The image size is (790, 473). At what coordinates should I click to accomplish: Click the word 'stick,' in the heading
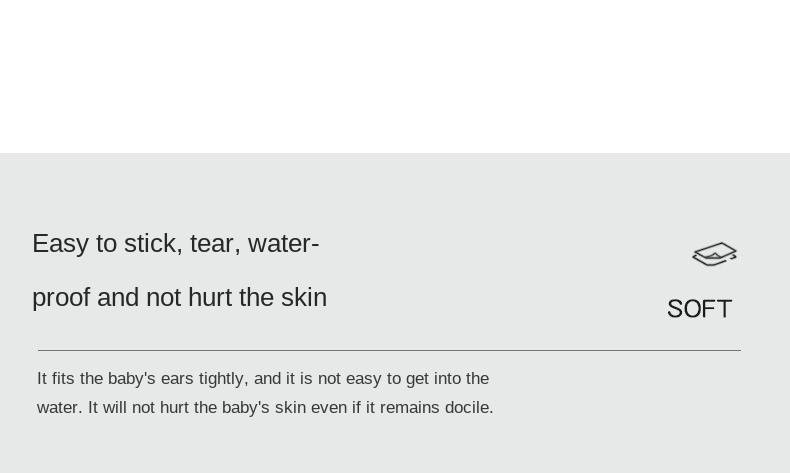coord(153,243)
